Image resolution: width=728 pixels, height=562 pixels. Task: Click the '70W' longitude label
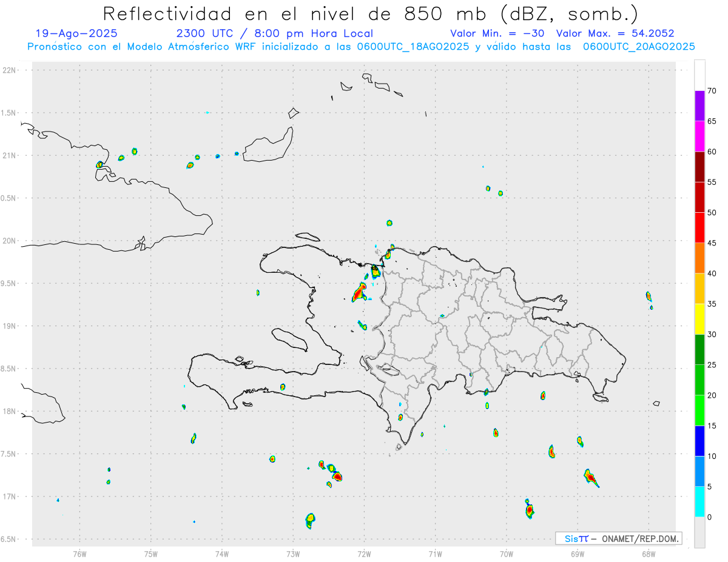(x=507, y=554)
